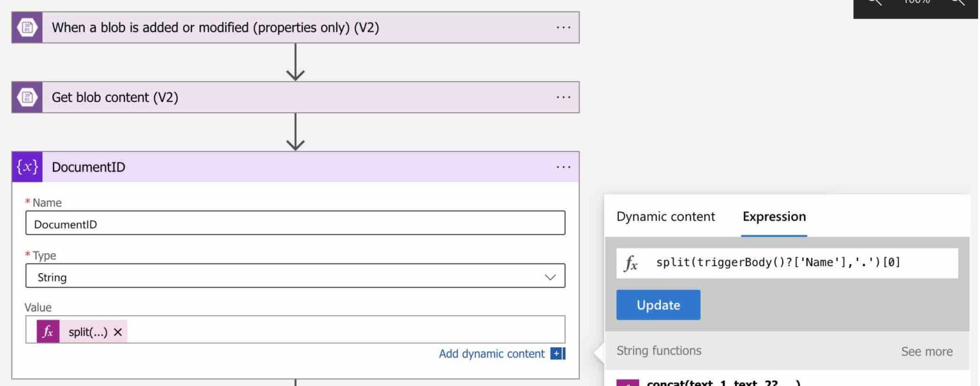Screen dimensions: 980x386
Task: Click the fx icon on the split token
Action: click(48, 332)
